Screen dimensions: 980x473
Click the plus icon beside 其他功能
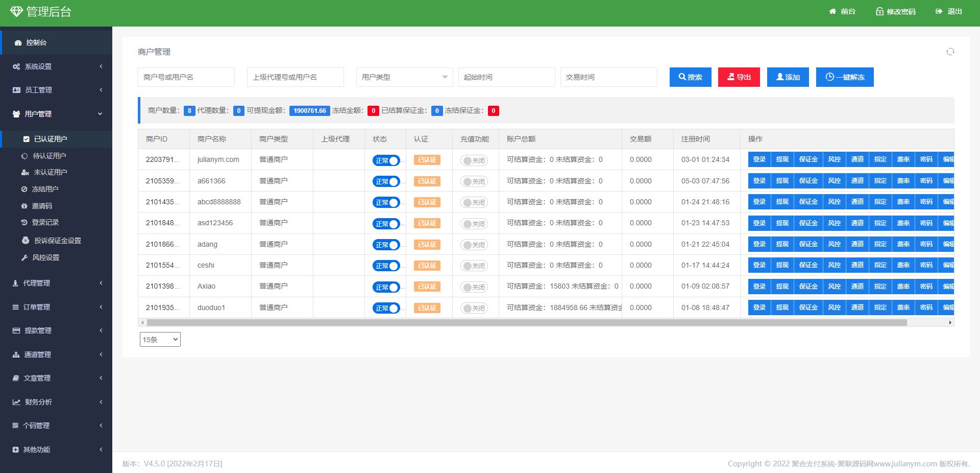[x=15, y=450]
